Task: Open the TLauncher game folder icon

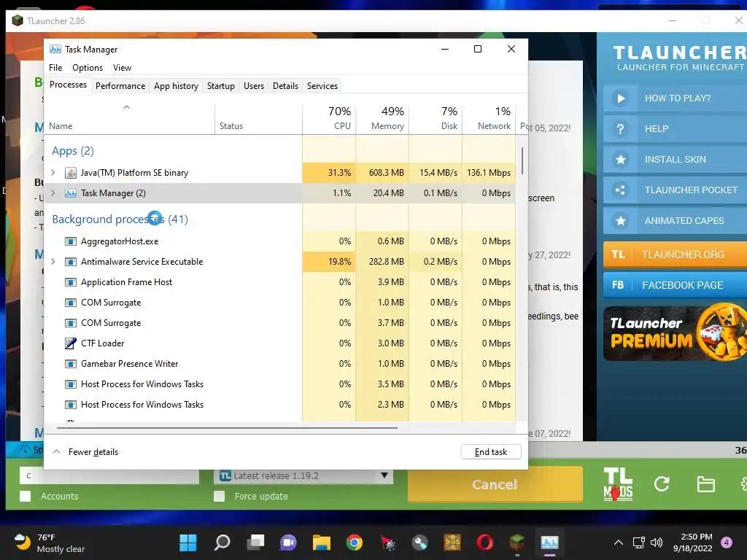Action: (705, 484)
